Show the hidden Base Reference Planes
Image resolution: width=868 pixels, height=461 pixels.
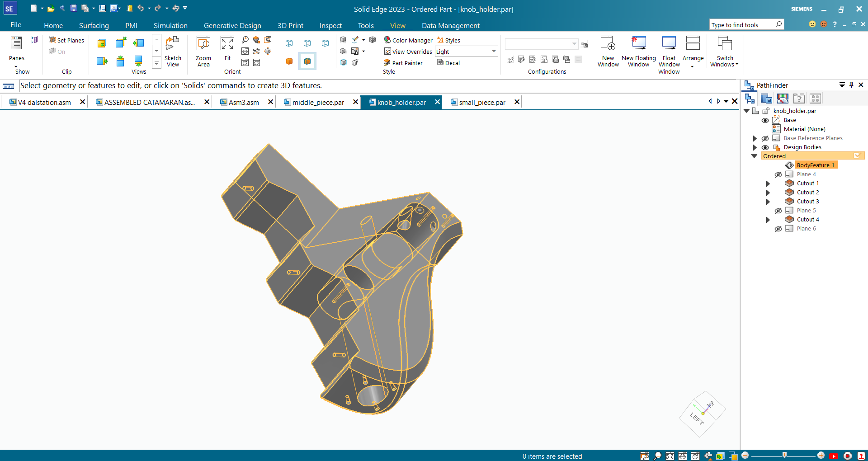(x=765, y=138)
